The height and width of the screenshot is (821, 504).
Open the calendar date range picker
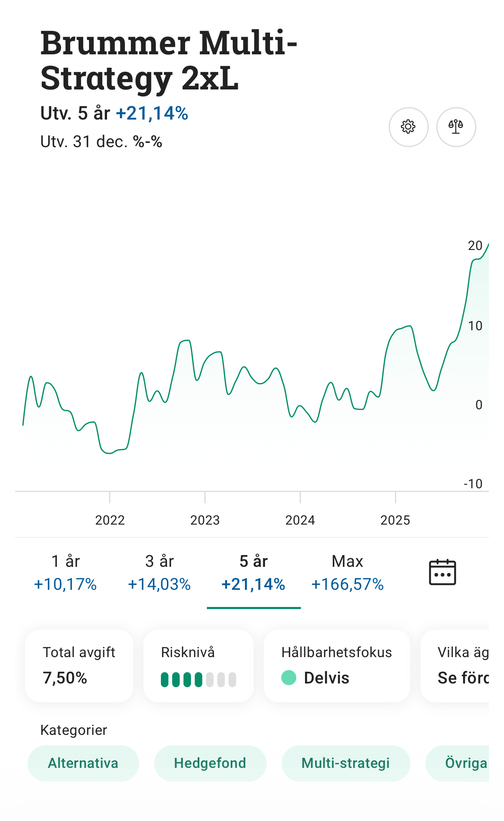pos(442,572)
